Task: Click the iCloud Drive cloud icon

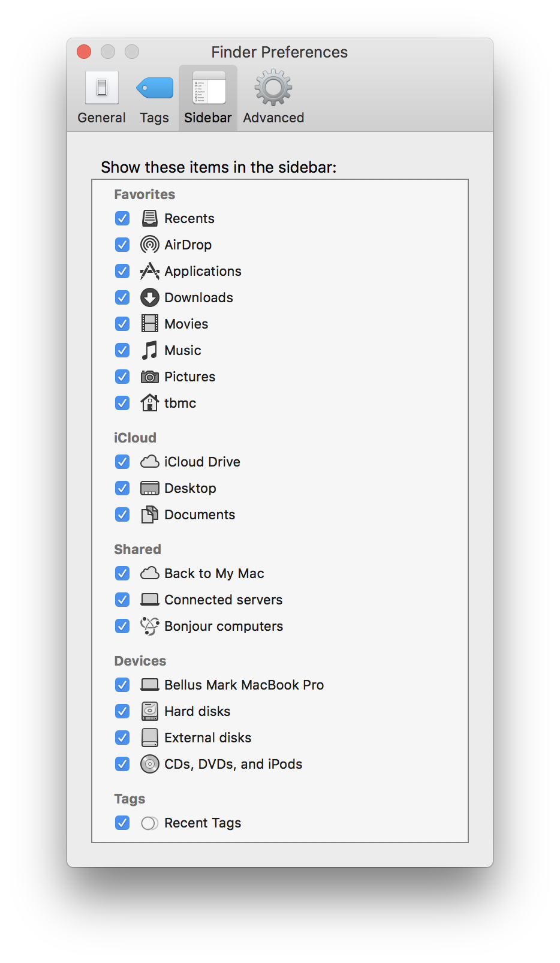Action: [149, 462]
